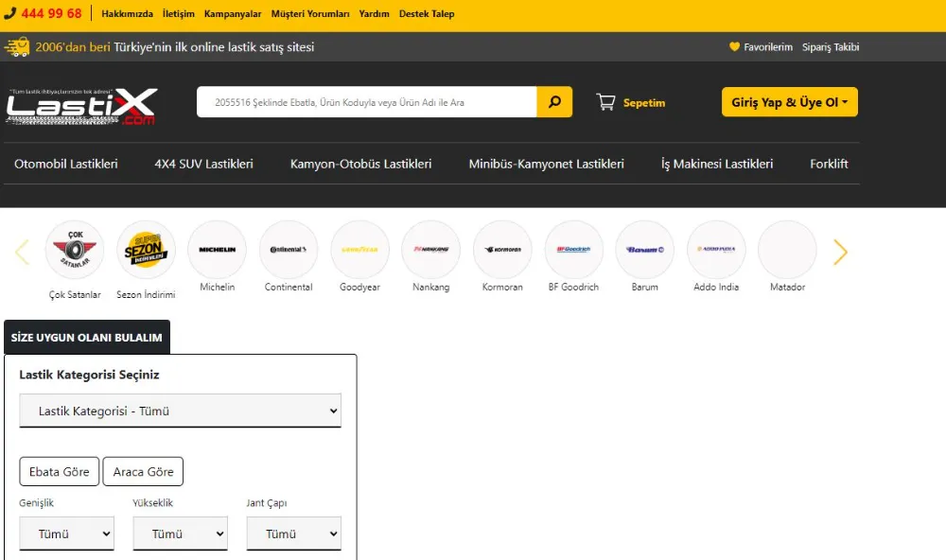The image size is (946, 560).
Task: Open Kamyon-Otobüs Lastikleri menu
Action: (x=360, y=164)
